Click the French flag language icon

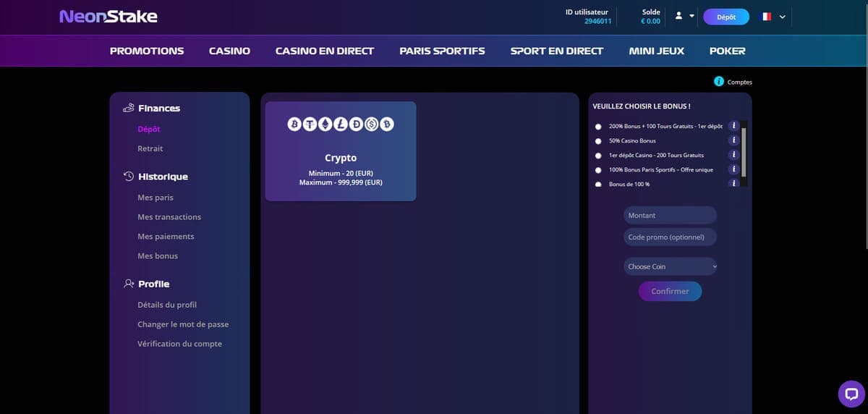point(767,17)
